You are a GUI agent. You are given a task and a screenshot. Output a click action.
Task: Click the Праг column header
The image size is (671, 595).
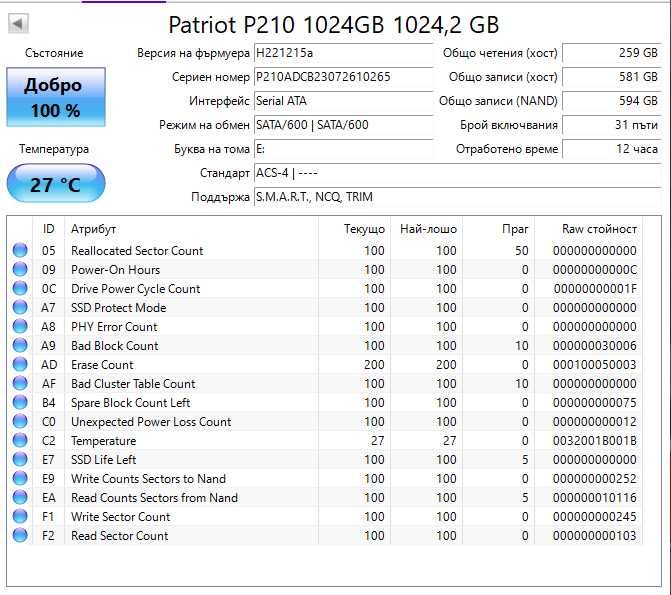point(498,229)
